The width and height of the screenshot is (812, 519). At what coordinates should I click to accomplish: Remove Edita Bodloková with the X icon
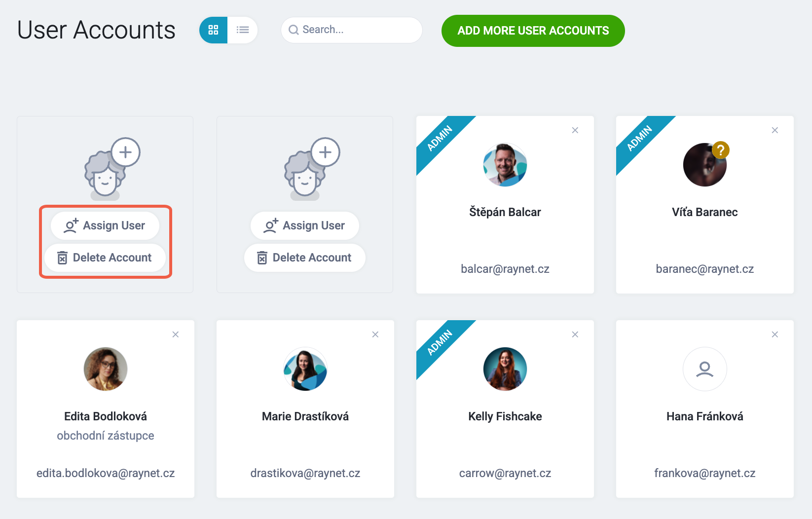[x=176, y=334]
